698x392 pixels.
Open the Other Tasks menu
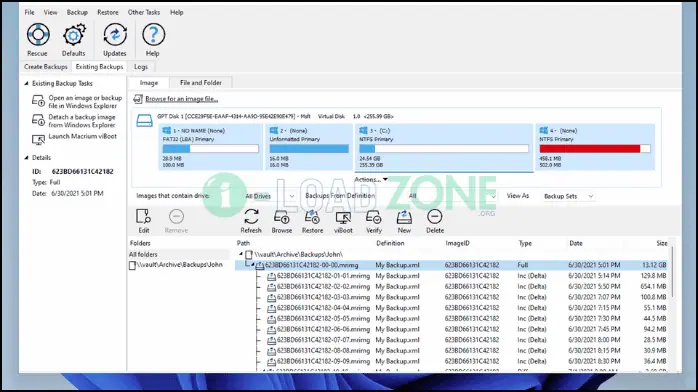click(144, 12)
